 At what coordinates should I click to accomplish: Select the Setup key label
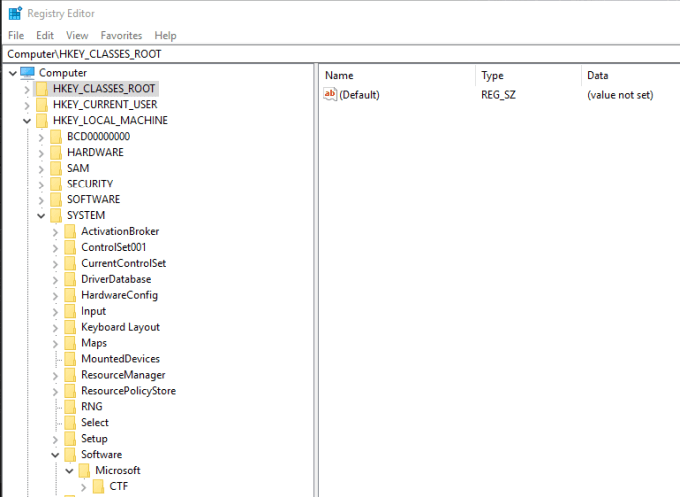[94, 438]
